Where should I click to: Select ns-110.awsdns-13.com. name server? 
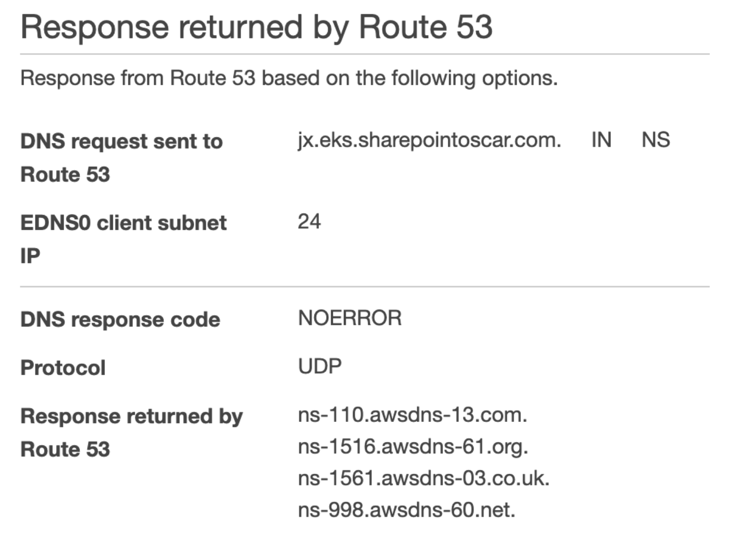coord(413,415)
